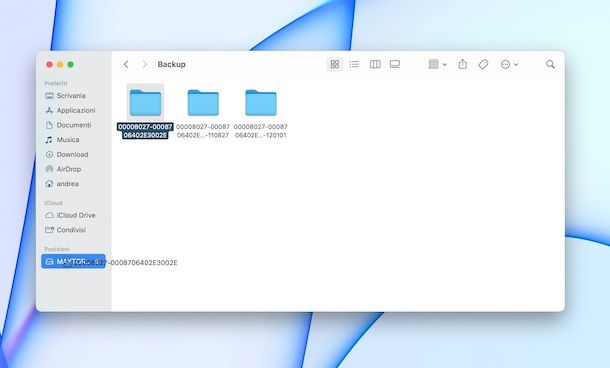The width and height of the screenshot is (610, 368).
Task: Switch to column view
Action: (x=375, y=64)
